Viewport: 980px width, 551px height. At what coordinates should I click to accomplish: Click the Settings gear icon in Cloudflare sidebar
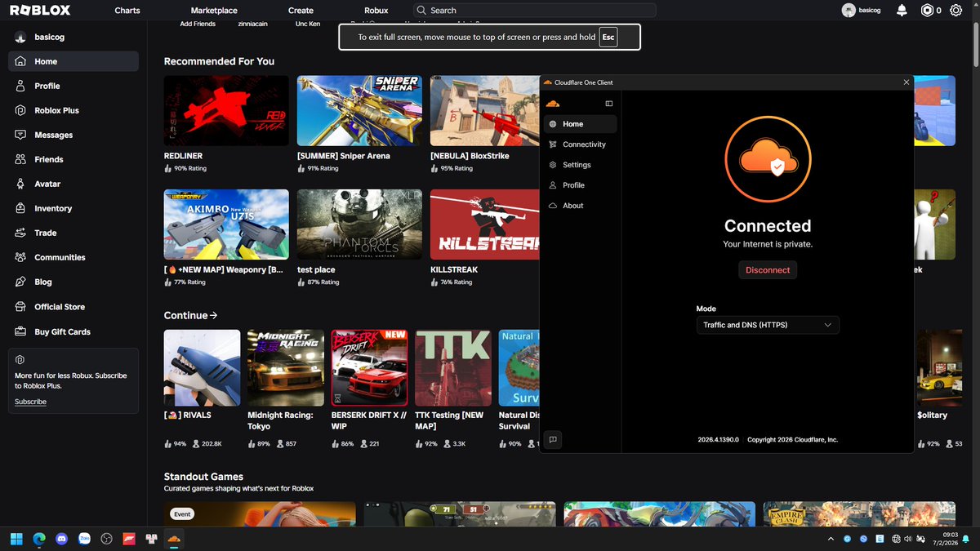tap(553, 165)
